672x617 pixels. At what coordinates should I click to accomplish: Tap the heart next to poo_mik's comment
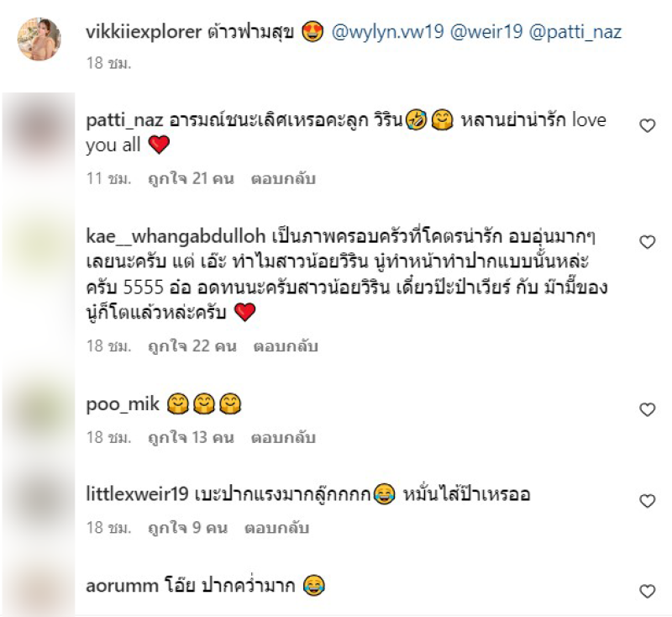click(647, 409)
